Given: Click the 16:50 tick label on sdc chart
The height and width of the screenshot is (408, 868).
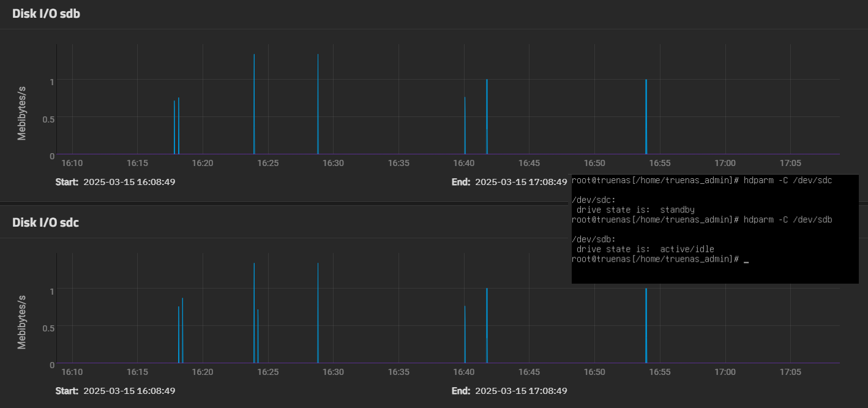Looking at the screenshot, I should click(x=594, y=372).
